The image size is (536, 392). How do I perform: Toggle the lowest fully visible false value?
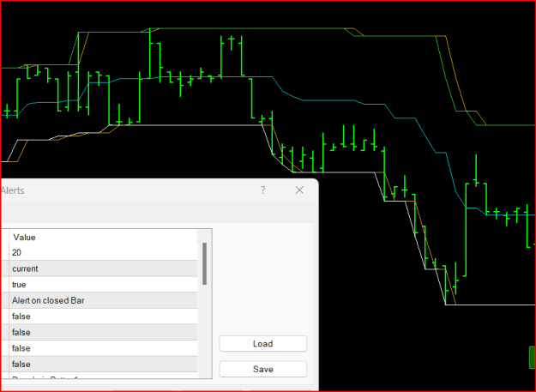[x=104, y=364]
